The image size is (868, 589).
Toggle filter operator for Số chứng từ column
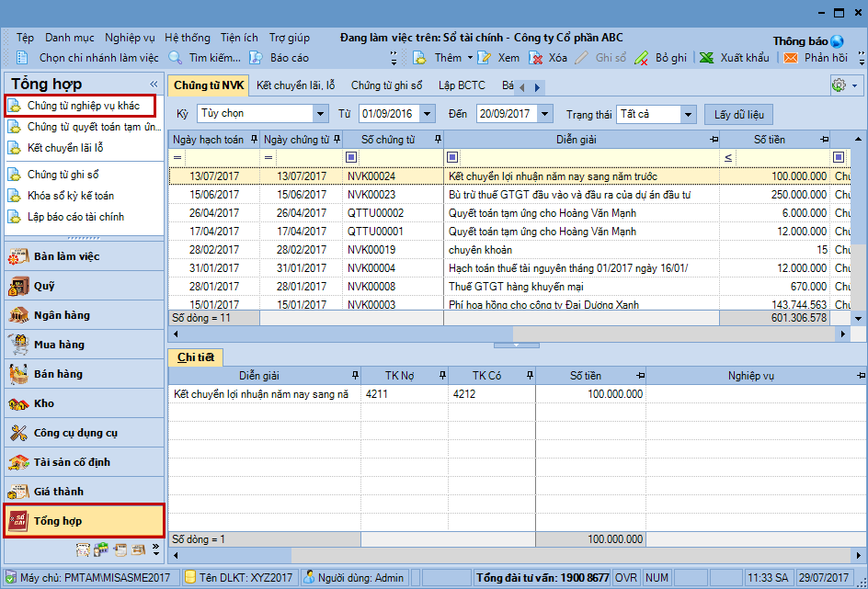pos(351,157)
